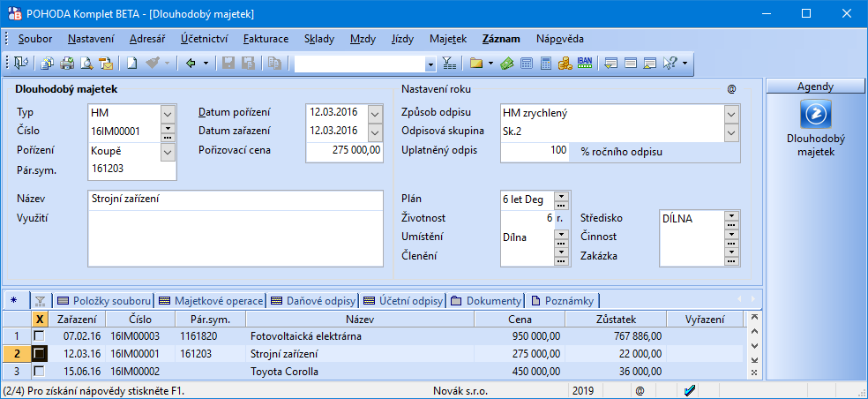Open the Účetnictví menu

(x=204, y=39)
